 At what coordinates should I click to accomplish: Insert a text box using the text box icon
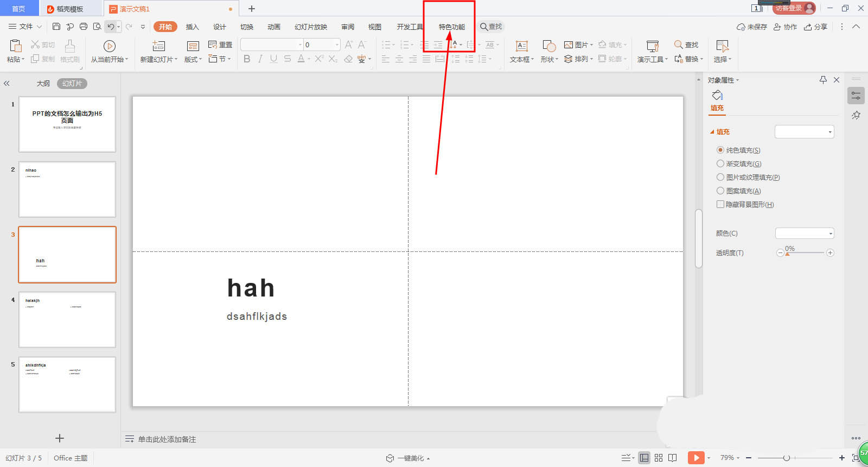coord(521,46)
